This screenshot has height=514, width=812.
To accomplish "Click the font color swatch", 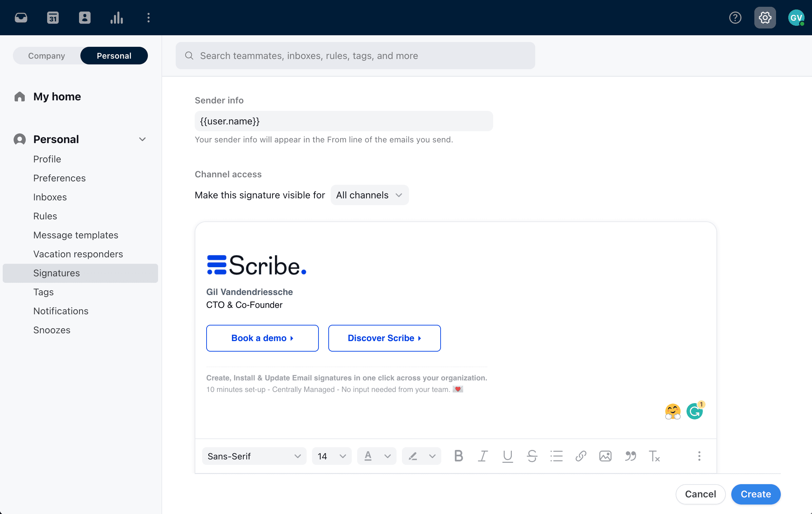I will 368,455.
